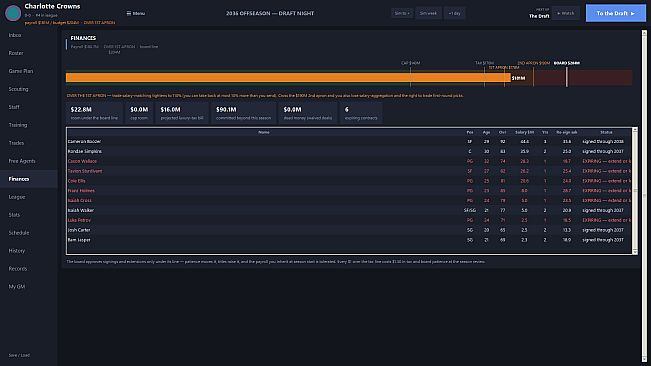The image size is (651, 366).
Task: Open player Josh Carter
Action: 79,230
